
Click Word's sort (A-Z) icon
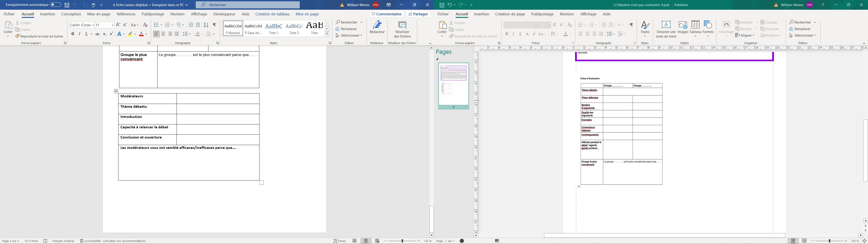pyautogui.click(x=206, y=25)
